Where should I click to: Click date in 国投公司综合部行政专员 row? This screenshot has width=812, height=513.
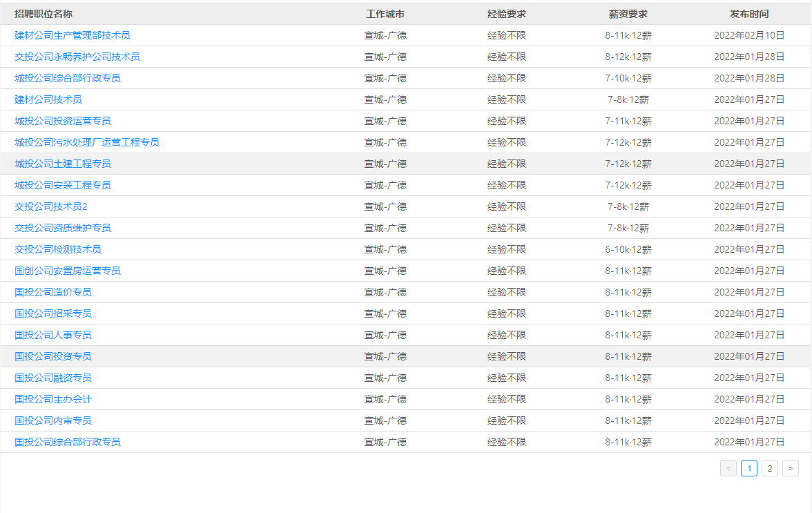pos(749,442)
